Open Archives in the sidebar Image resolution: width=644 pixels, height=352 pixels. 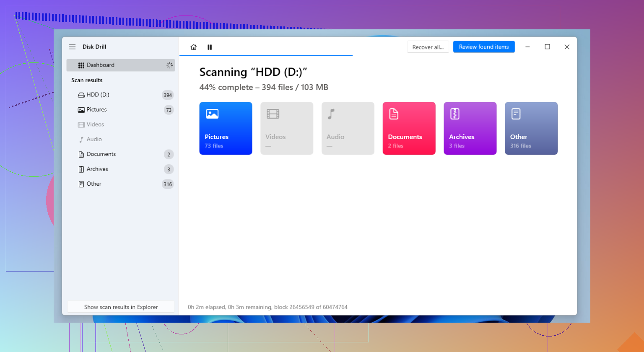click(121, 169)
